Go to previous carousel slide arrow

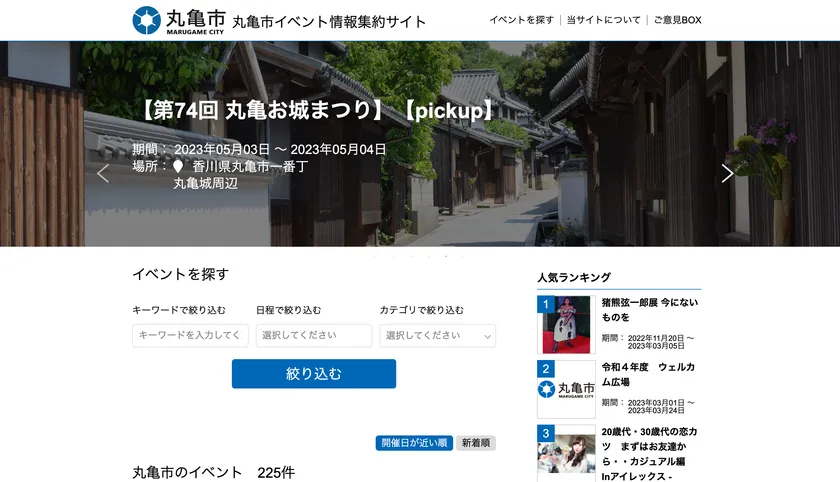click(x=103, y=174)
